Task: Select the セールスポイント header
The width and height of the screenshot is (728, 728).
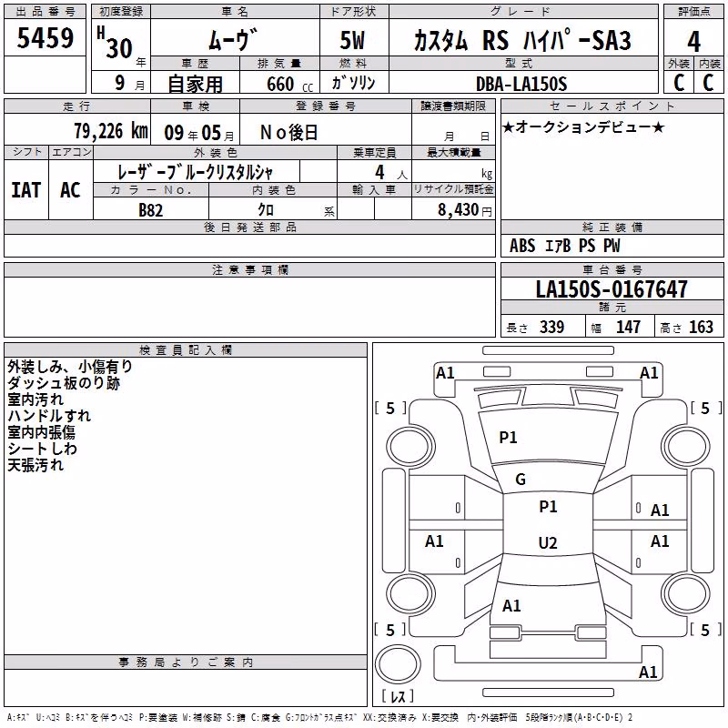Action: point(612,106)
